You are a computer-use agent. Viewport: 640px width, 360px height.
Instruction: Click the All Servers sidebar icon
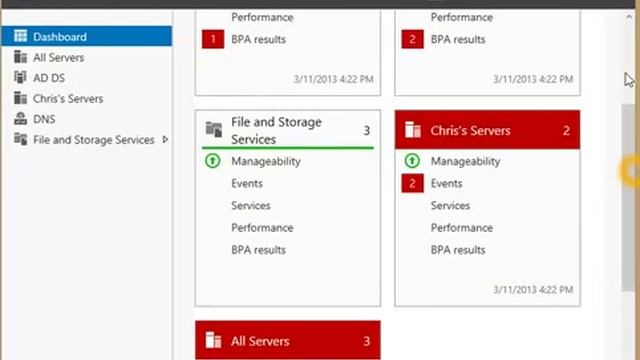click(20, 57)
